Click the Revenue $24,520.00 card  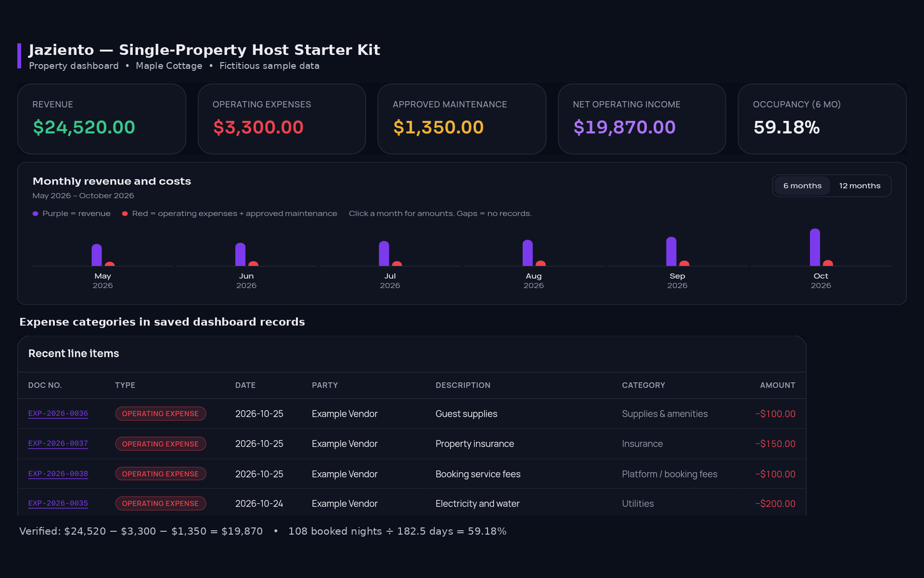click(x=102, y=119)
